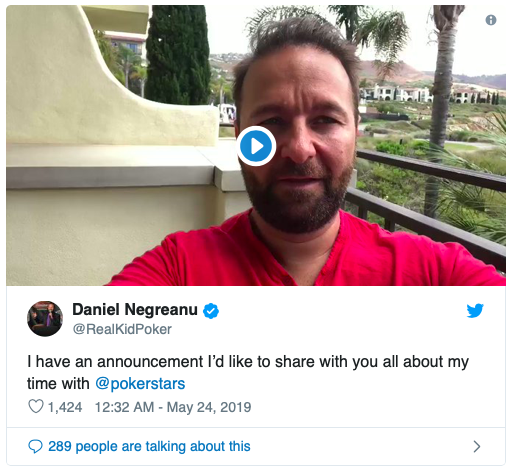This screenshot has width=513, height=474.
Task: Click the tweet text about an announcement
Action: pos(248,372)
